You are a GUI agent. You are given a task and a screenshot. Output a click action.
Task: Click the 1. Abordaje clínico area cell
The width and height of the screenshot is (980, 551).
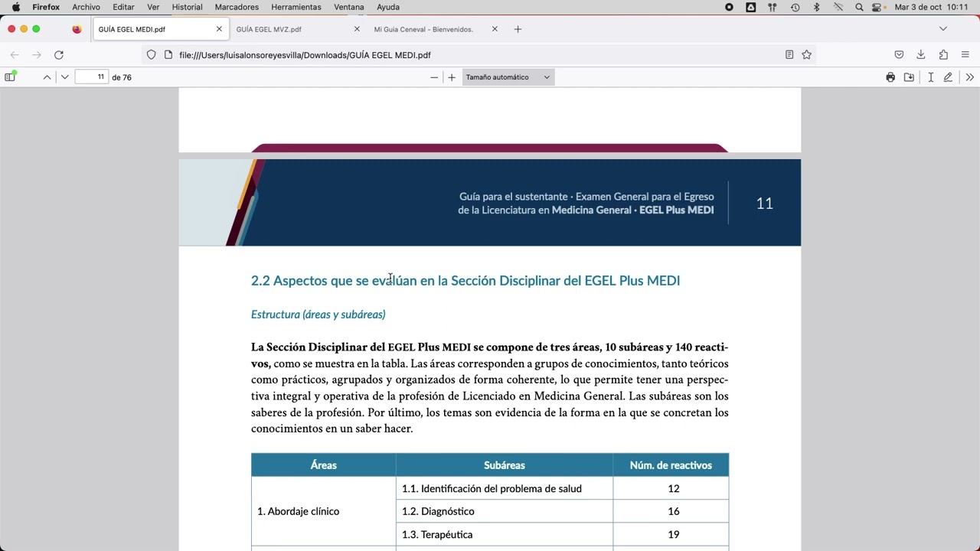(324, 511)
